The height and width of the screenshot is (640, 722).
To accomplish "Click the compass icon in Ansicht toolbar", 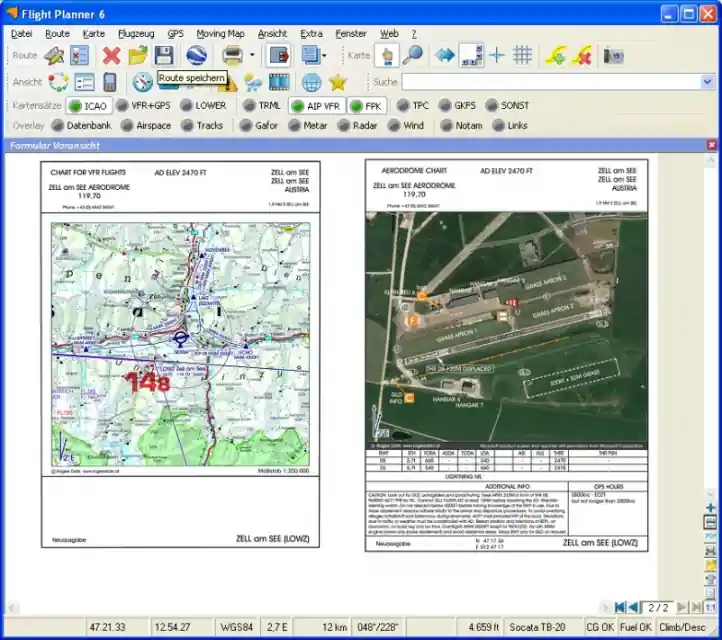I will pos(142,82).
